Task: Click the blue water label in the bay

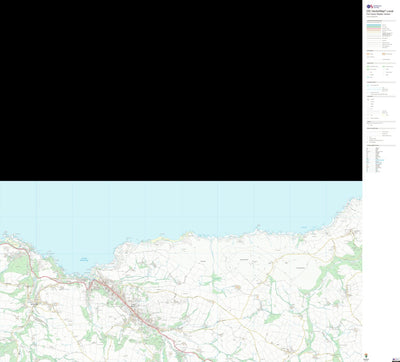Action: tap(84, 259)
